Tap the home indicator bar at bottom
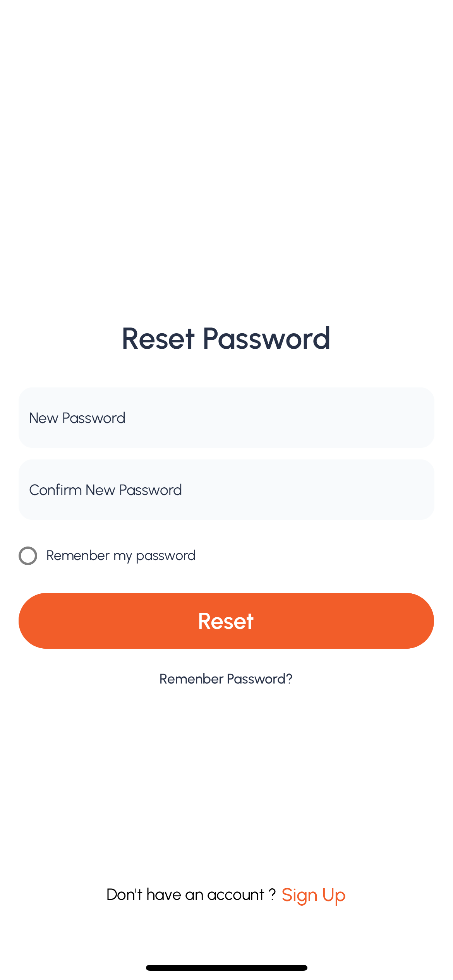Image resolution: width=453 pixels, height=980 pixels. pyautogui.click(x=226, y=968)
